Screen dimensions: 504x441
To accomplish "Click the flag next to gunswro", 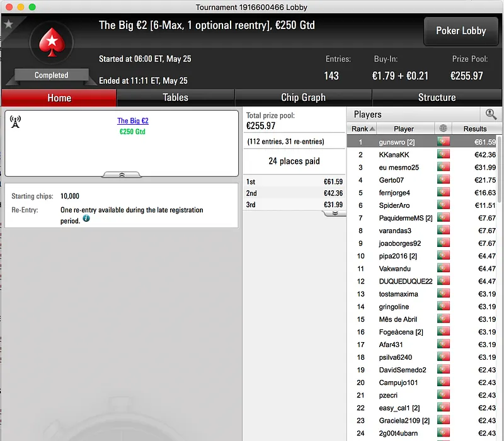I will pos(444,142).
